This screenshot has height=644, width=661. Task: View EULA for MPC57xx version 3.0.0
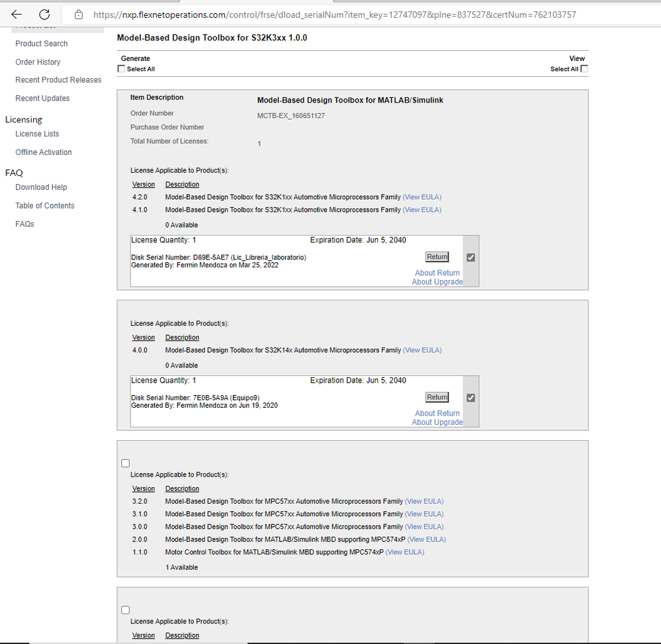pyautogui.click(x=424, y=526)
